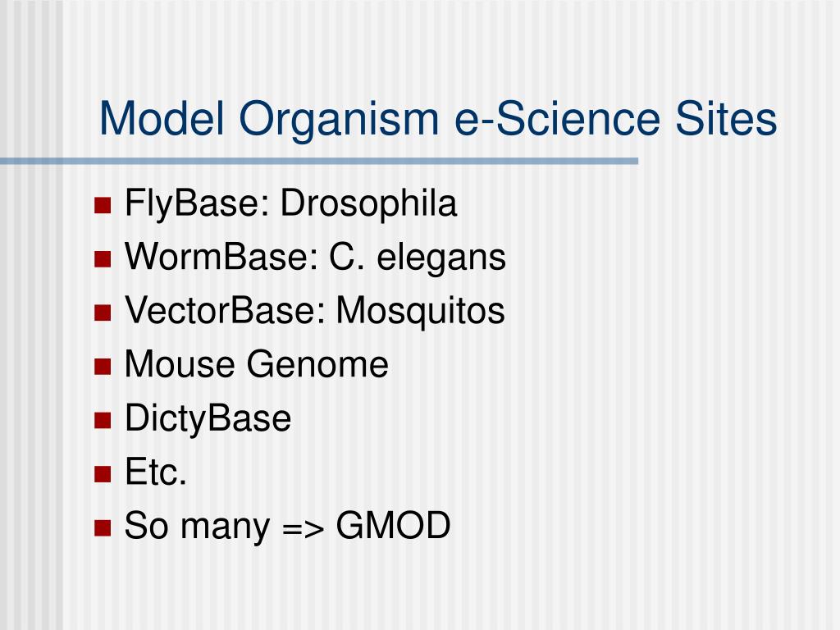
Task: Click the Etc. bullet text
Action: pyautogui.click(x=155, y=472)
